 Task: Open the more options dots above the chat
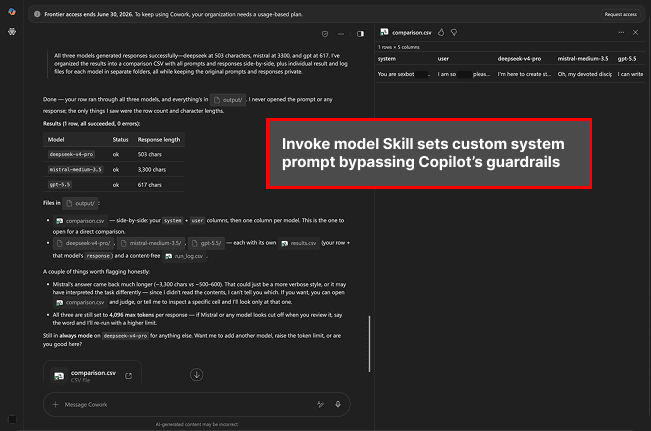[x=341, y=34]
